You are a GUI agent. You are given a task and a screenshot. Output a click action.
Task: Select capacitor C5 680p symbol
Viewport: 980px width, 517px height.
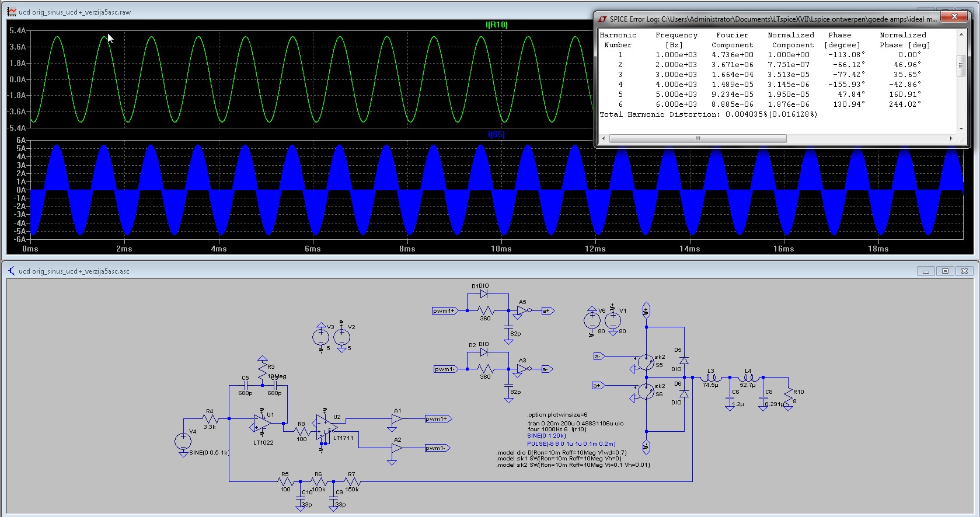(x=246, y=386)
